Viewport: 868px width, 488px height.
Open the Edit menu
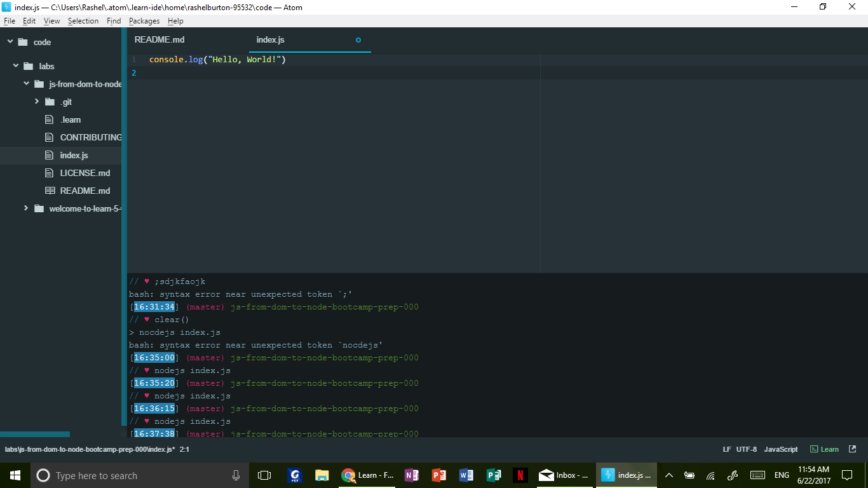click(x=29, y=21)
